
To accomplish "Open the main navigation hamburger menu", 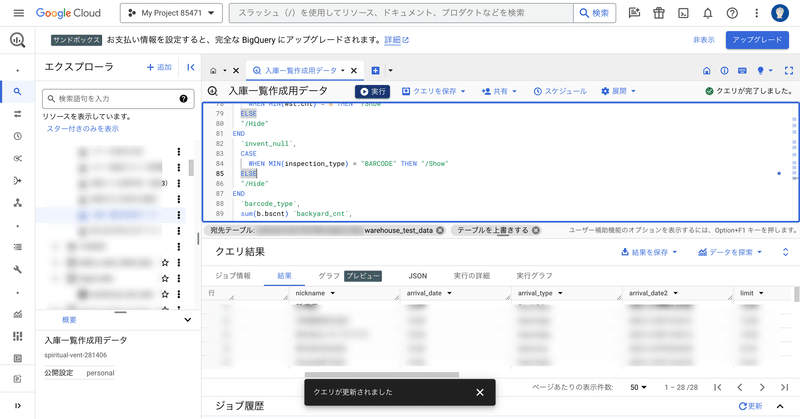I will (x=18, y=13).
